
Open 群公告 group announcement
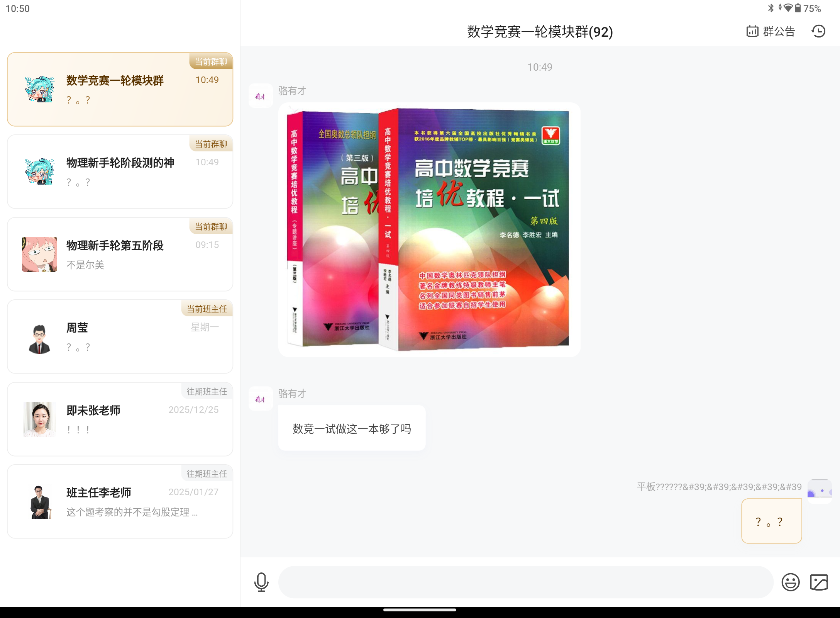coord(771,31)
